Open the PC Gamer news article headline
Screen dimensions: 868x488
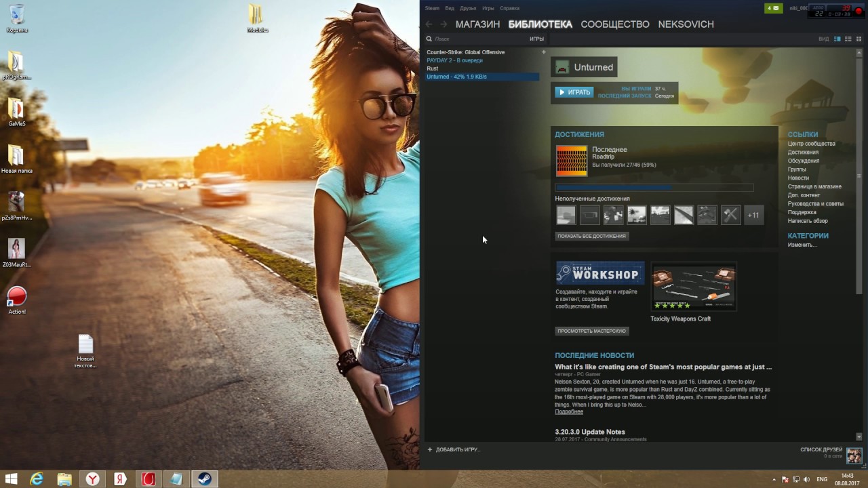tap(663, 367)
